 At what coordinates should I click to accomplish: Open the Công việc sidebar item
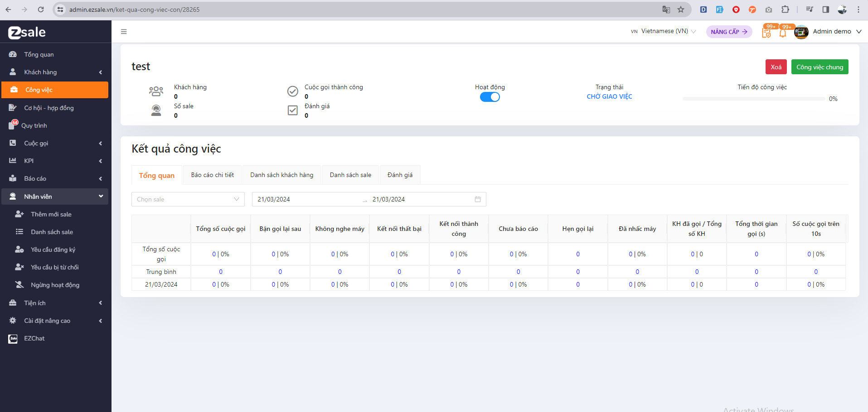(x=55, y=90)
